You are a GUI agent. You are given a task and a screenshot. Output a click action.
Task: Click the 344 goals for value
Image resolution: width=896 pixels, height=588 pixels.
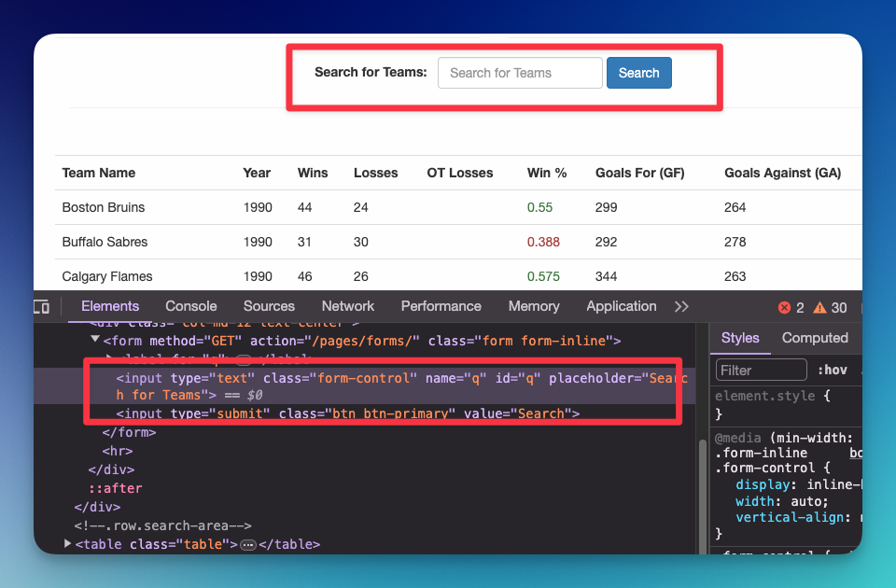pyautogui.click(x=607, y=276)
